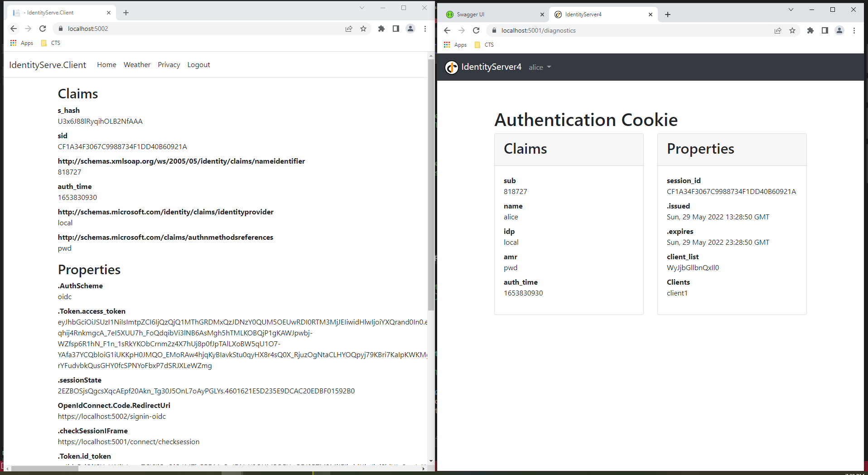Open the Privacy page link
This screenshot has width=868, height=475.
click(x=169, y=65)
